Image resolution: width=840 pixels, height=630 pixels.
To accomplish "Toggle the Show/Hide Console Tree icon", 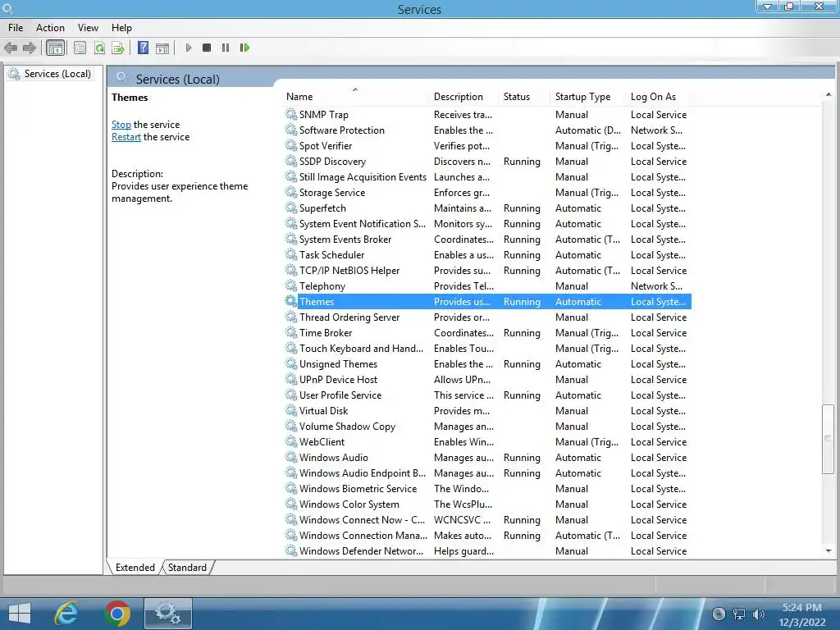I will [55, 48].
